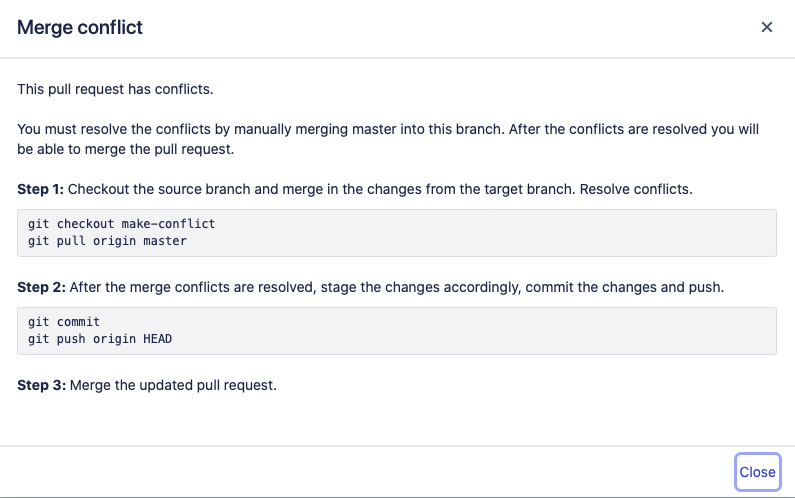
Task: Click the bold 'Step 2:' label
Action: (x=42, y=287)
